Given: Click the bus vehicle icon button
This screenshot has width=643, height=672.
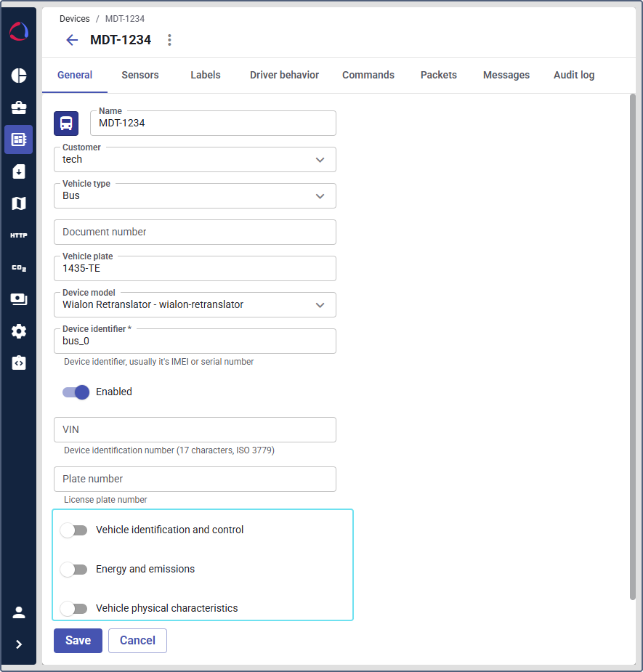Looking at the screenshot, I should coord(66,124).
